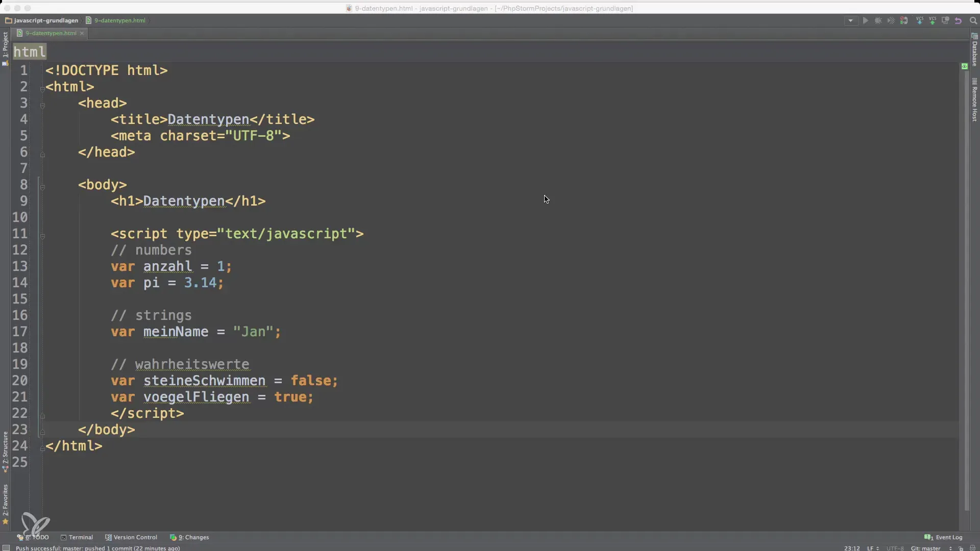Collapse the body tag fold on line 8

point(42,187)
